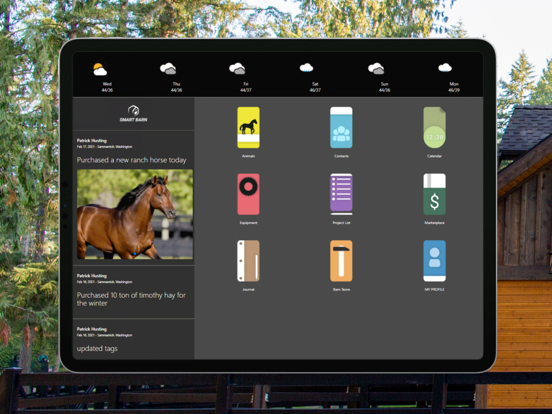The width and height of the screenshot is (552, 414).
Task: Select Wednesday's partly sunny weather icon
Action: tap(100, 69)
